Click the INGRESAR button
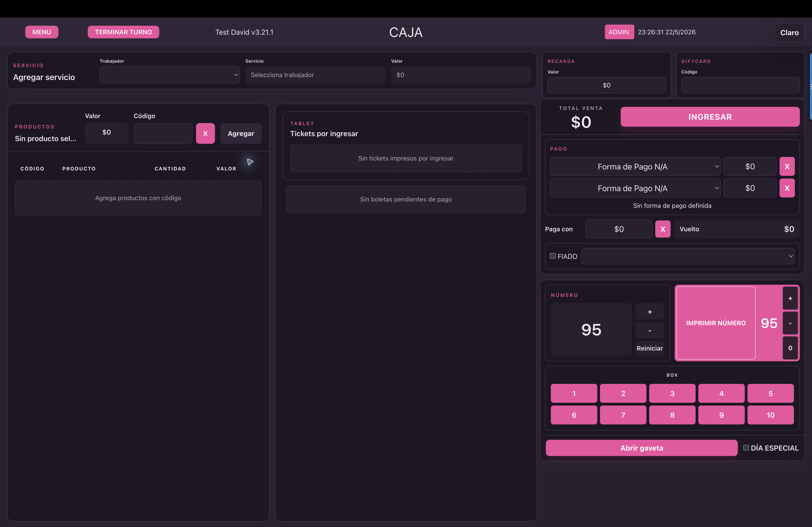Screen dimensions: 812x527 tap(710, 117)
